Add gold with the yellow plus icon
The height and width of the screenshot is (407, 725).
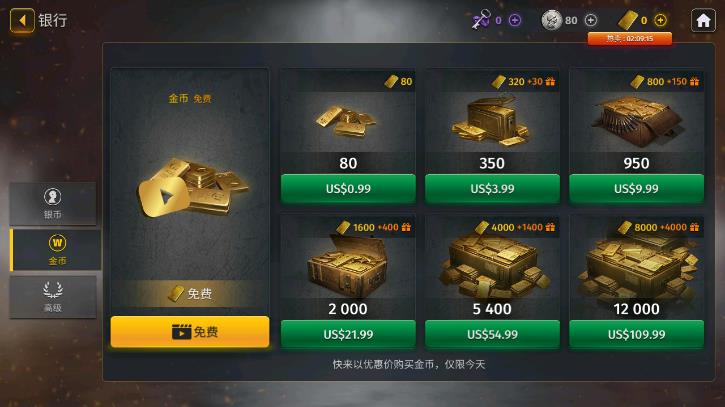pyautogui.click(x=660, y=20)
